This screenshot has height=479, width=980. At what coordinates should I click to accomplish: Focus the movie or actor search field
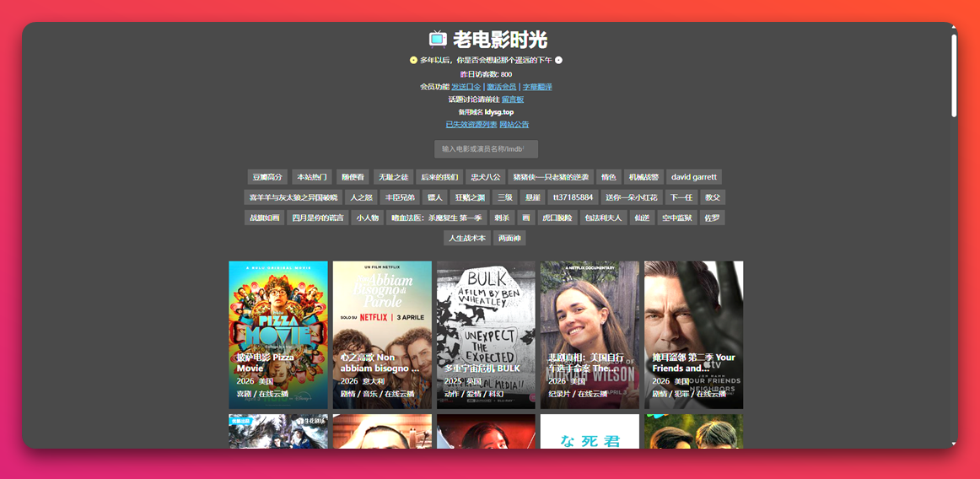[487, 148]
